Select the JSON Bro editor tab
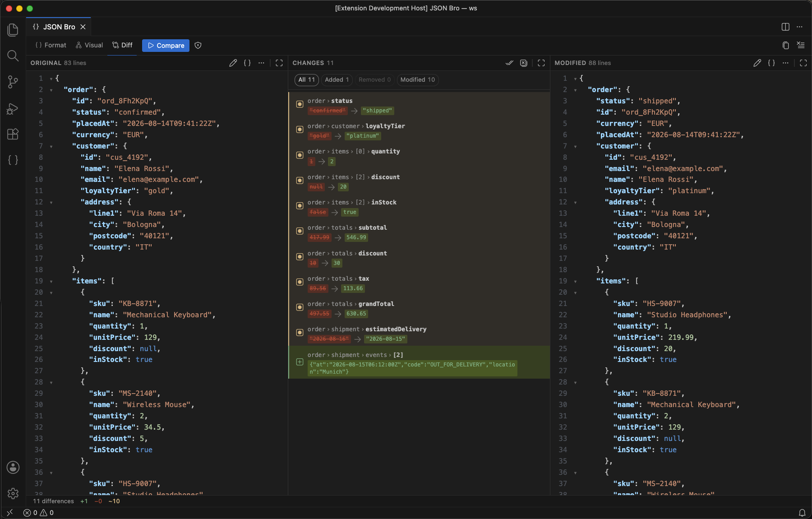This screenshot has width=812, height=519. point(59,27)
